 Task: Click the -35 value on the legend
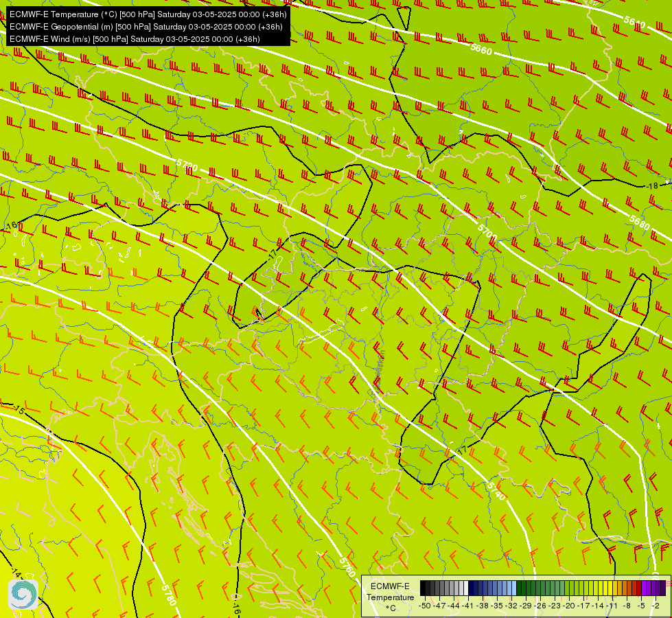click(x=497, y=606)
